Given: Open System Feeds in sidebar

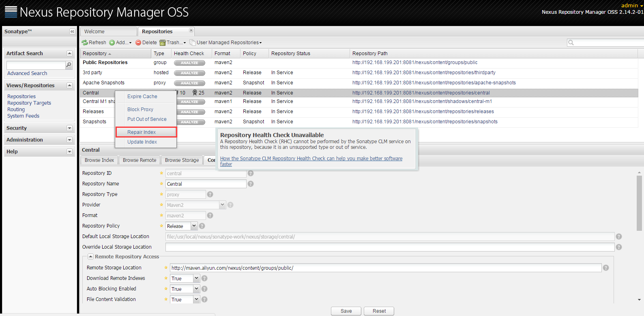Looking at the screenshot, I should (x=23, y=116).
